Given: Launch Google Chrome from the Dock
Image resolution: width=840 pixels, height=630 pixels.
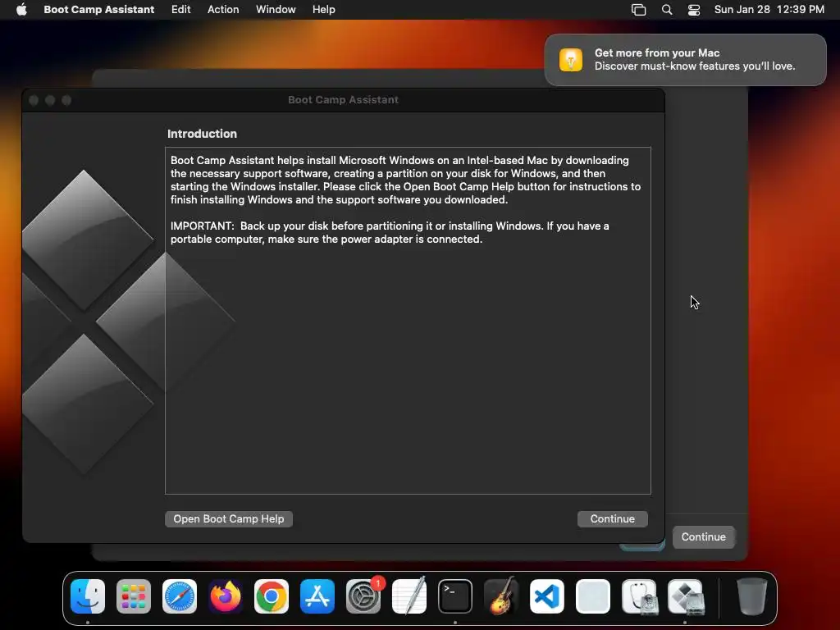Looking at the screenshot, I should click(x=271, y=596).
